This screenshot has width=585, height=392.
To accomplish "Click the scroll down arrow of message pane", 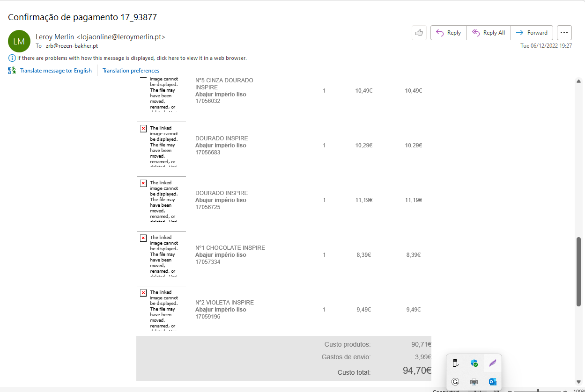I will coord(578,382).
